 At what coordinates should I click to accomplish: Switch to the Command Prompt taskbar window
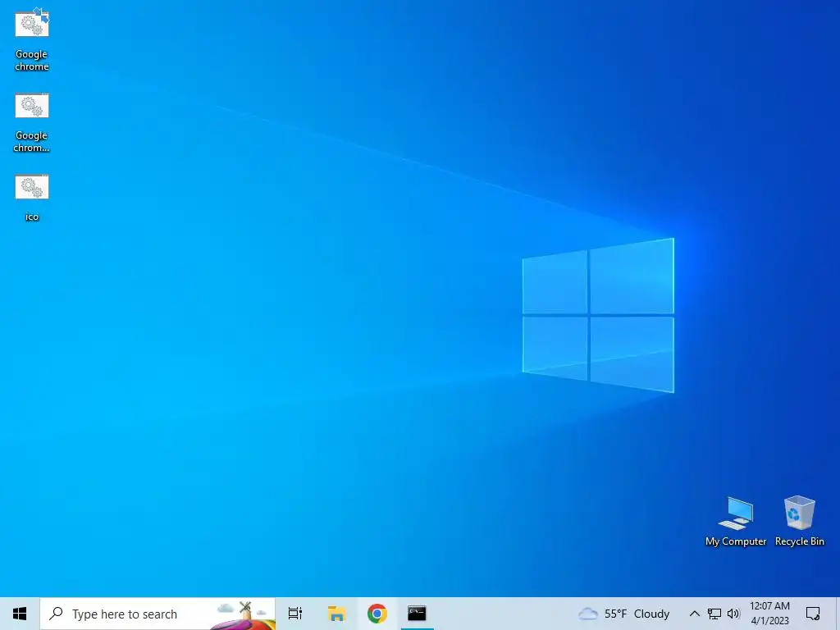pos(417,614)
